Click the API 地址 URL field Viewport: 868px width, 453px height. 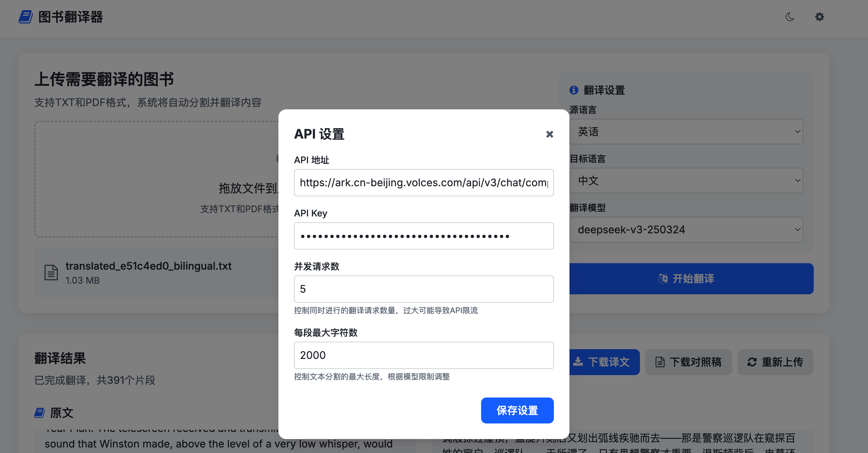(424, 182)
